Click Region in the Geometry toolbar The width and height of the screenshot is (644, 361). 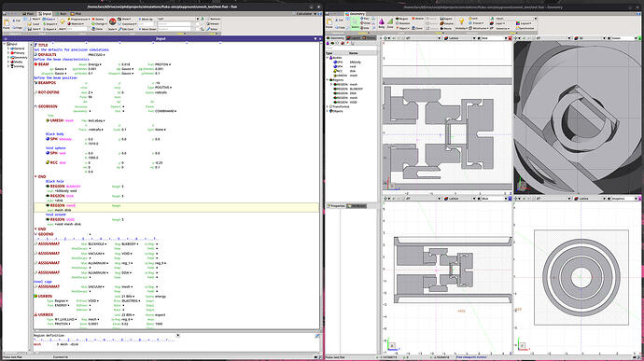[x=401, y=19]
